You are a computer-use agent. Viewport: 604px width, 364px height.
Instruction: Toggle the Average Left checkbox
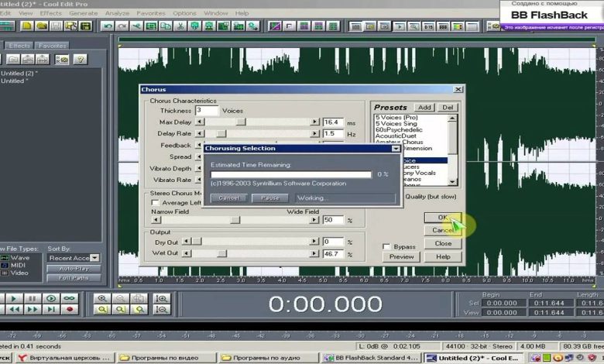click(x=155, y=202)
